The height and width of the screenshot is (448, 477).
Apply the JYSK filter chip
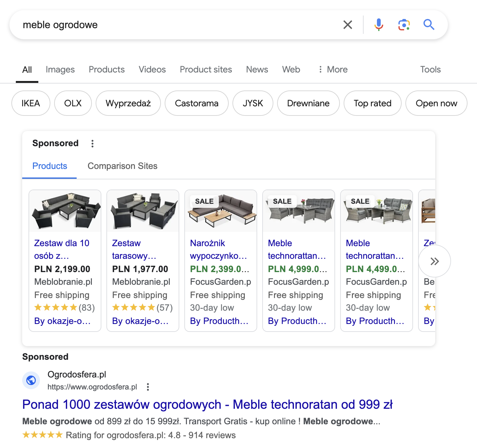[253, 103]
